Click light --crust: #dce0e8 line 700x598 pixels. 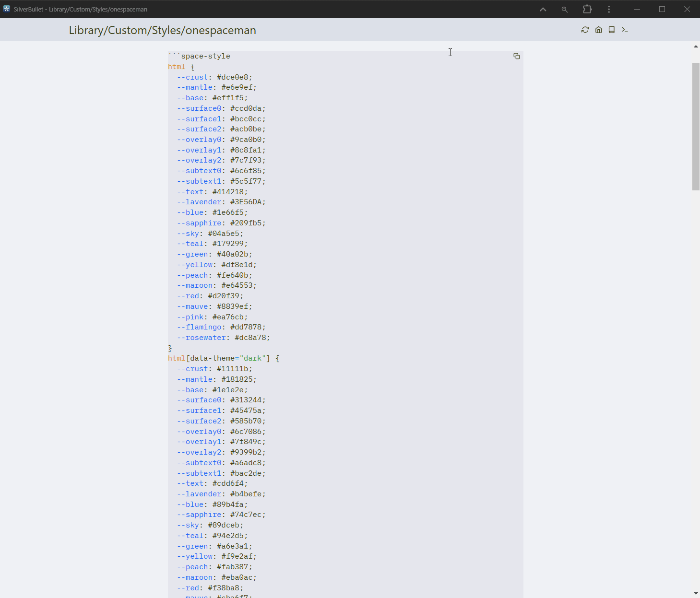point(214,77)
